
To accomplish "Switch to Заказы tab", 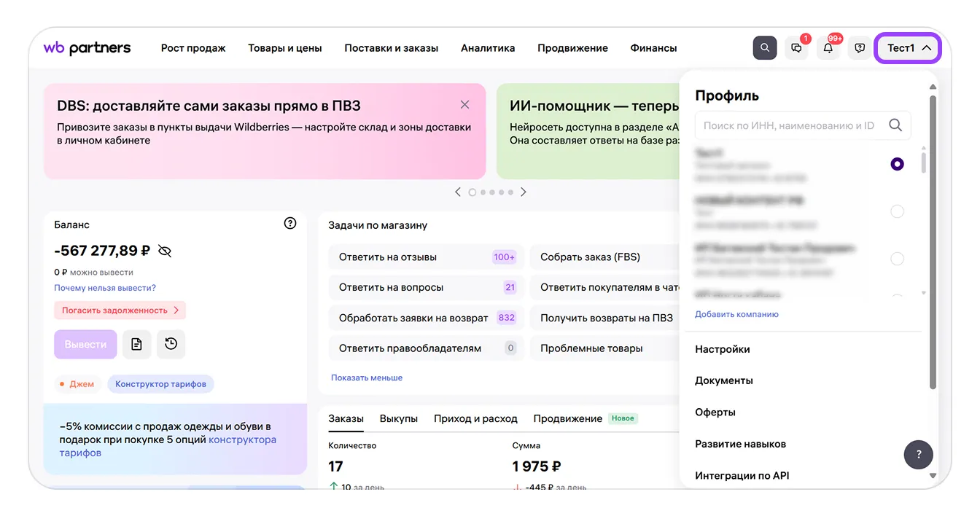I will (x=346, y=418).
